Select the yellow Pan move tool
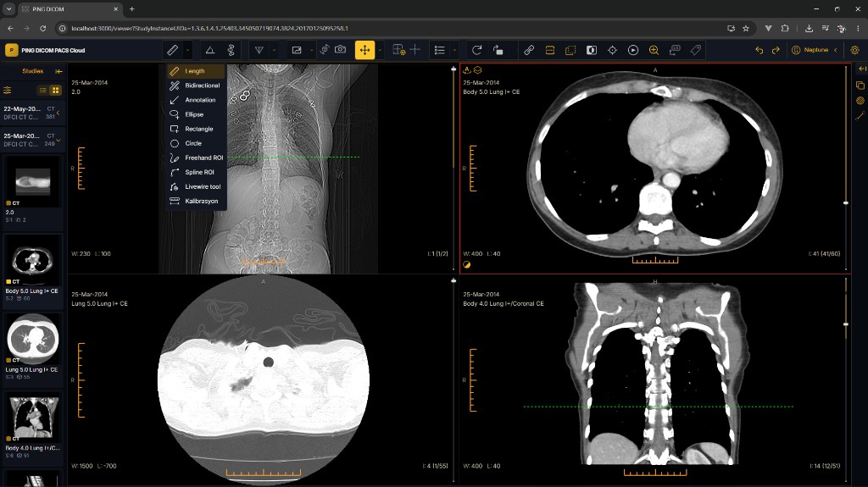Image resolution: width=868 pixels, height=487 pixels. [364, 50]
